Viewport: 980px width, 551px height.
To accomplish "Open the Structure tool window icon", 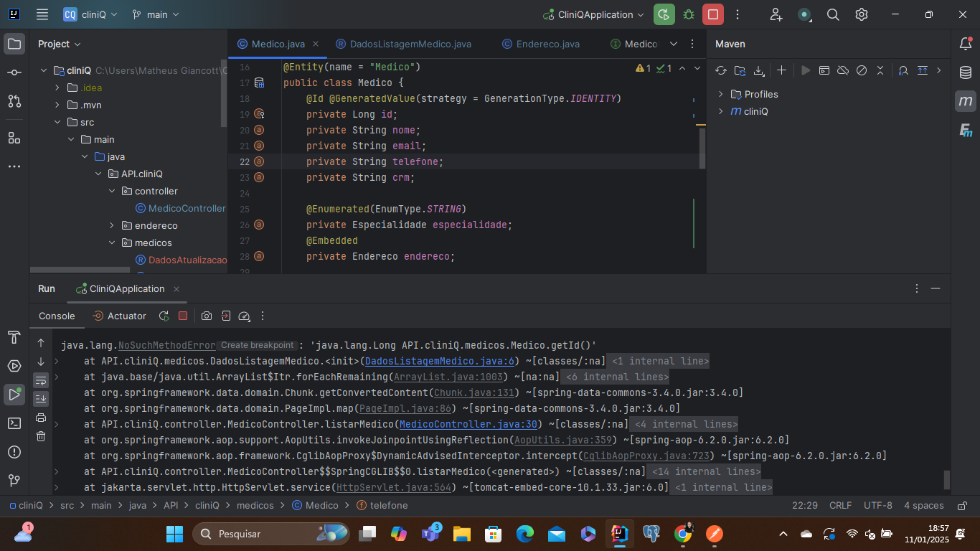I will pos(14,138).
